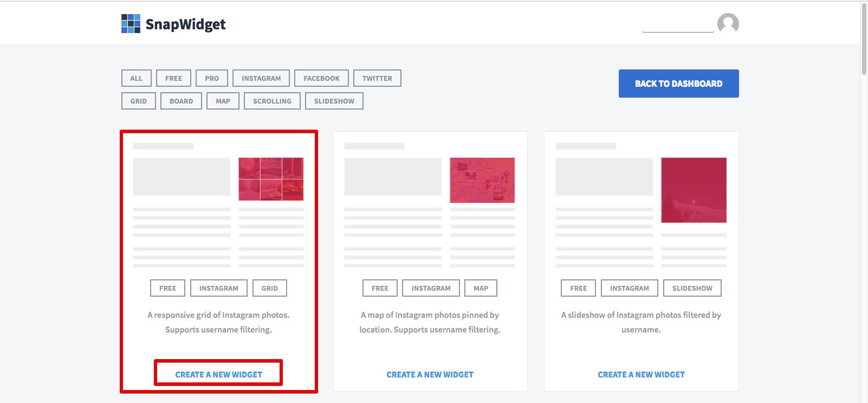This screenshot has width=868, height=403.
Task: Show only INSTAGRAM widgets filter
Action: click(261, 78)
